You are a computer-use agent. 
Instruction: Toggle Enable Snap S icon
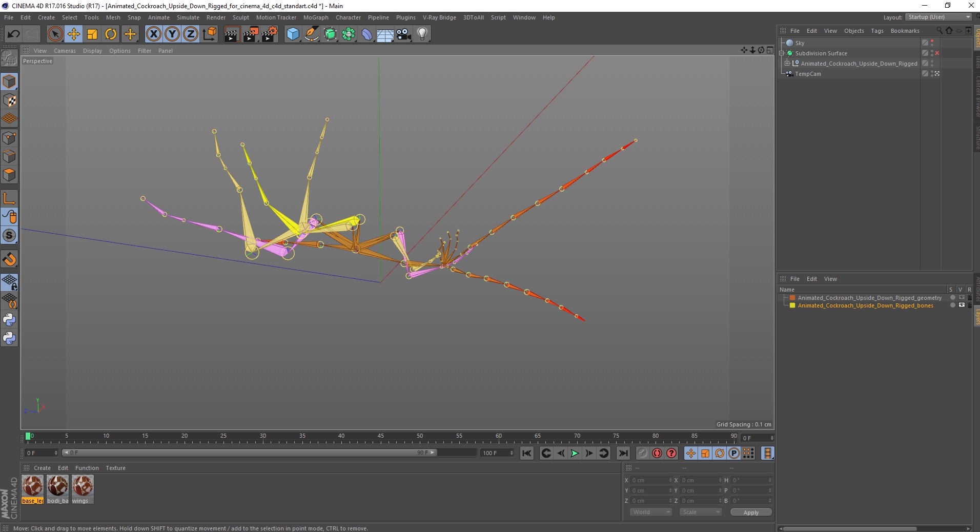9,235
